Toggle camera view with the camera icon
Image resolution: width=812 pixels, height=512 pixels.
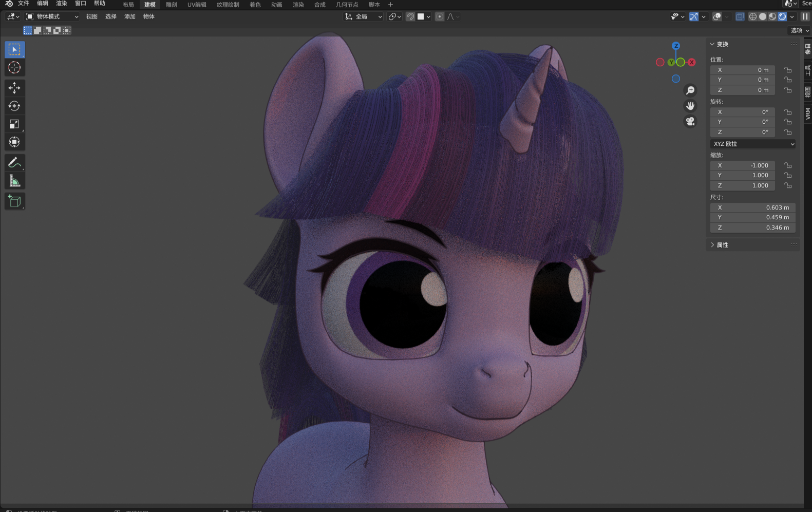(x=690, y=121)
